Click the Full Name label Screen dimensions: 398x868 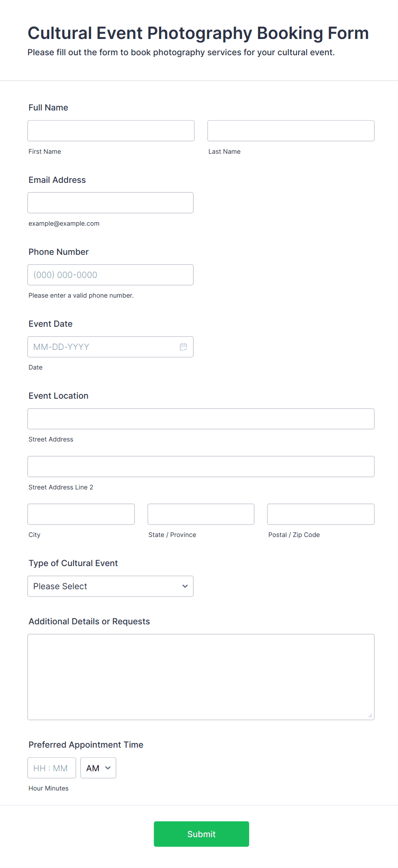48,107
